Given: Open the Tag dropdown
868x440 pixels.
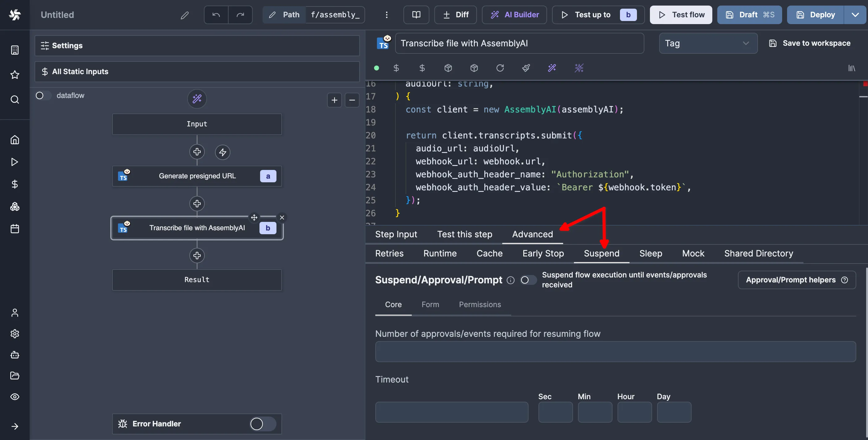Looking at the screenshot, I should (x=708, y=43).
